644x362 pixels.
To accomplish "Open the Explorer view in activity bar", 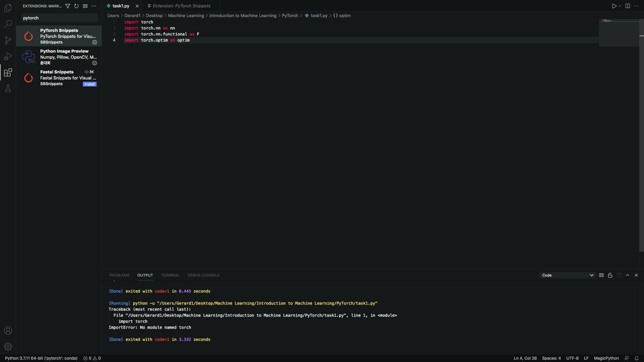I will coord(8,8).
